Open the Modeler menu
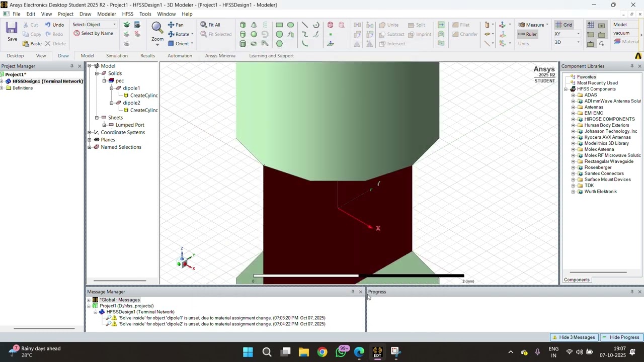 (106, 14)
